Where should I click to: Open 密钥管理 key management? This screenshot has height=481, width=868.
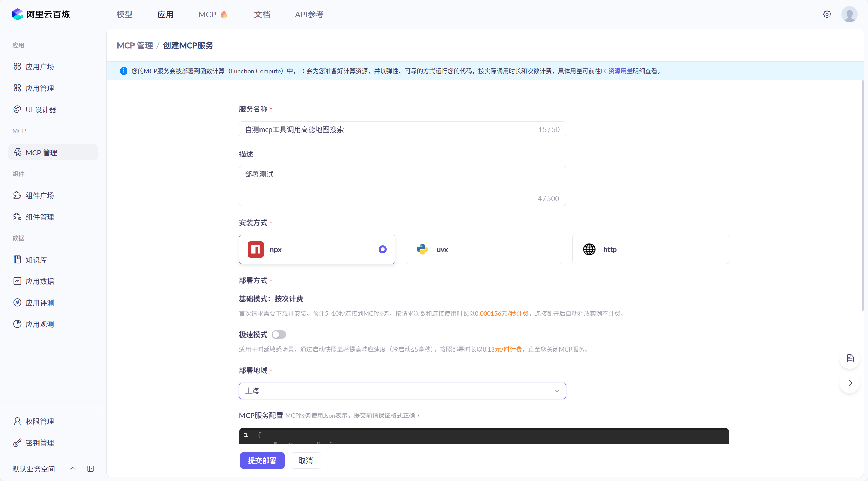[40, 443]
